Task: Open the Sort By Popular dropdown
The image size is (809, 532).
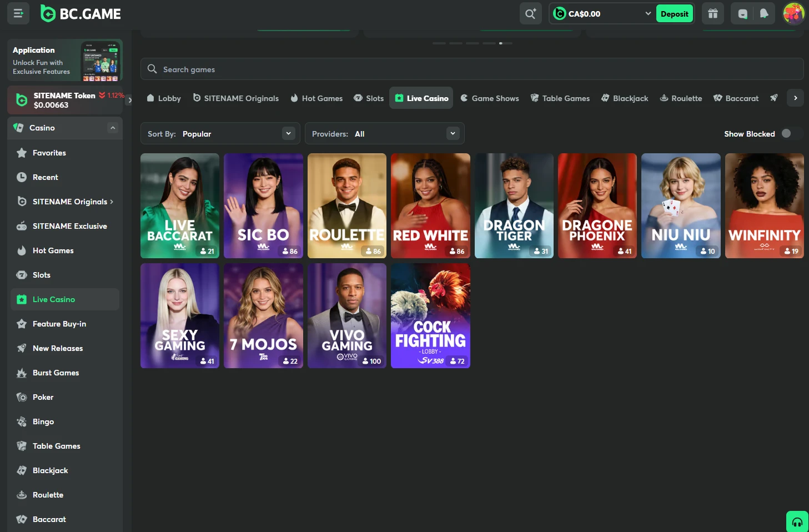Action: tap(220, 133)
